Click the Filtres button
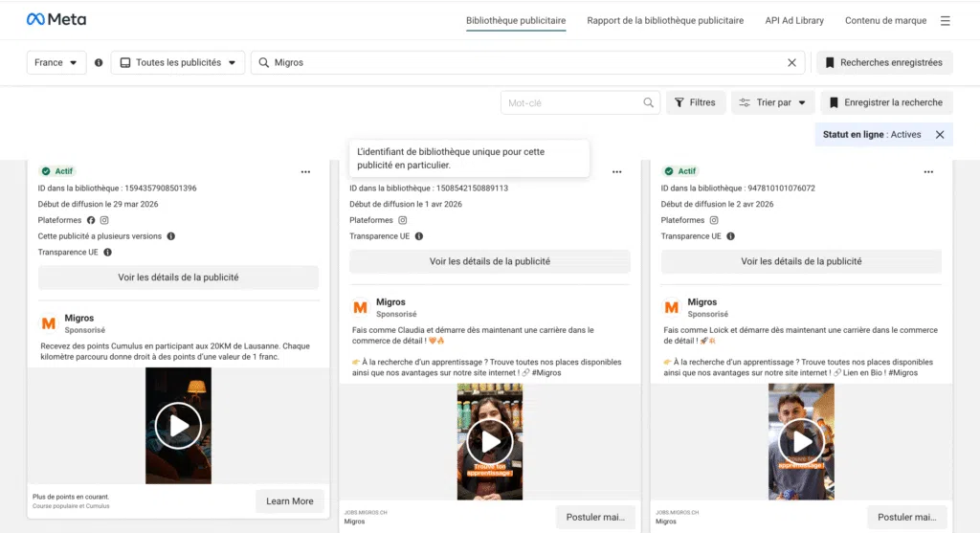This screenshot has width=980, height=533. 695,102
